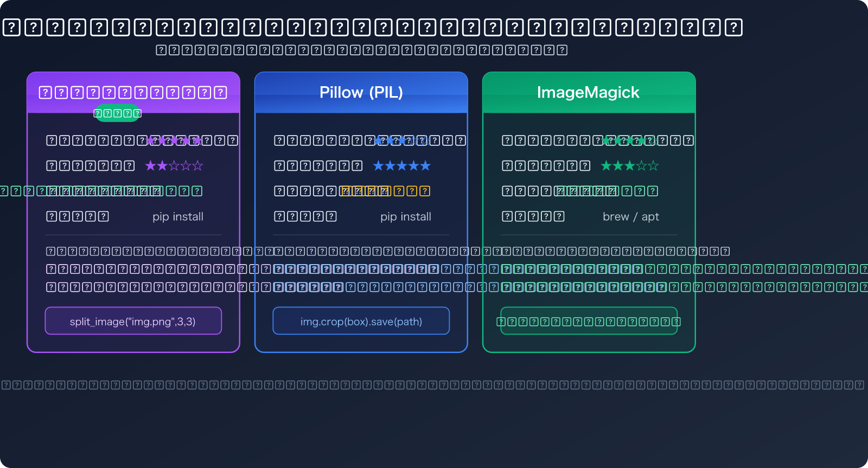The width and height of the screenshot is (868, 468).
Task: Click "brew / apt" in the ImageMagick card
Action: 631,216
